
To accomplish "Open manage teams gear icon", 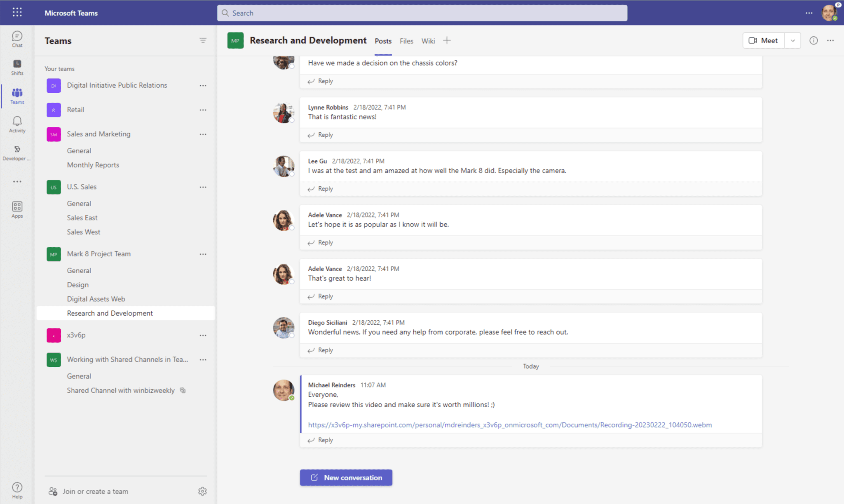I will [202, 491].
